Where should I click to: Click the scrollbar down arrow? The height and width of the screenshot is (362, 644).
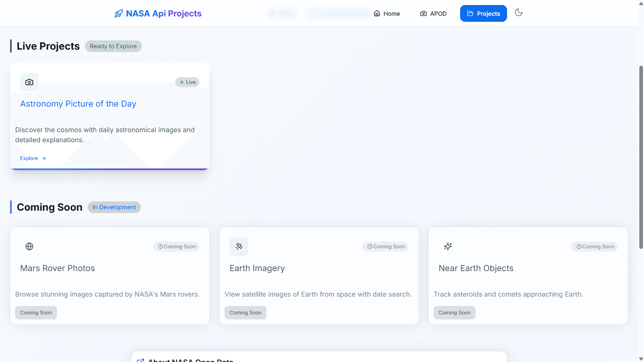tap(641, 359)
